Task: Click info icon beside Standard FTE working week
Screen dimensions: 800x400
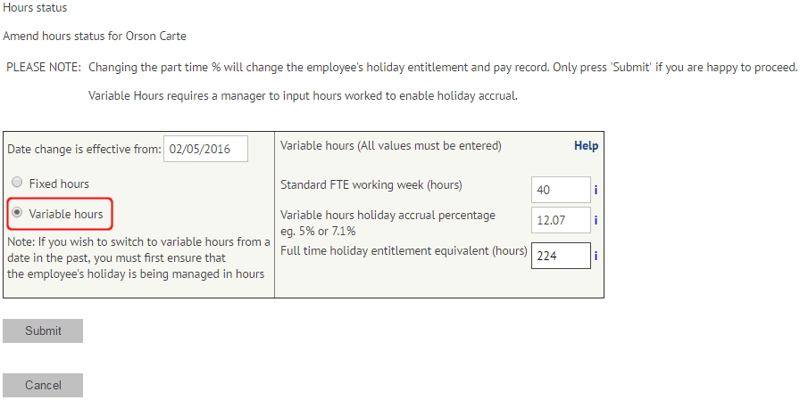Action: coord(595,190)
